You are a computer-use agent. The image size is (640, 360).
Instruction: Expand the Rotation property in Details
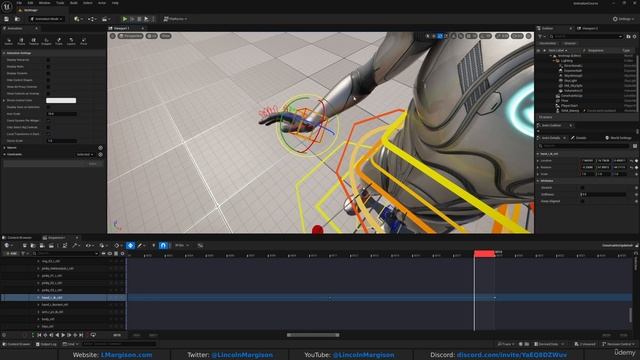[538, 167]
